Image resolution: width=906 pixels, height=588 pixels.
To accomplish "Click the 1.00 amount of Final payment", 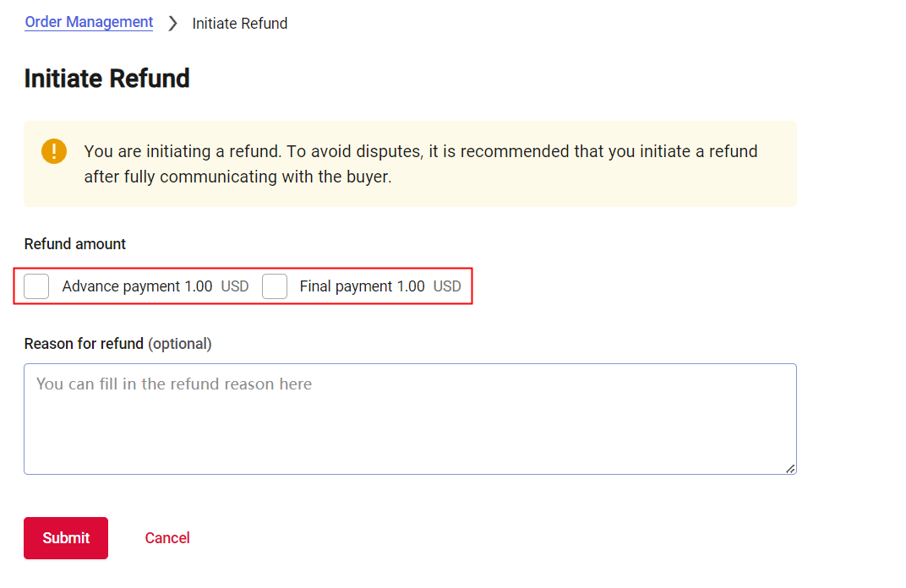I will (x=411, y=286).
